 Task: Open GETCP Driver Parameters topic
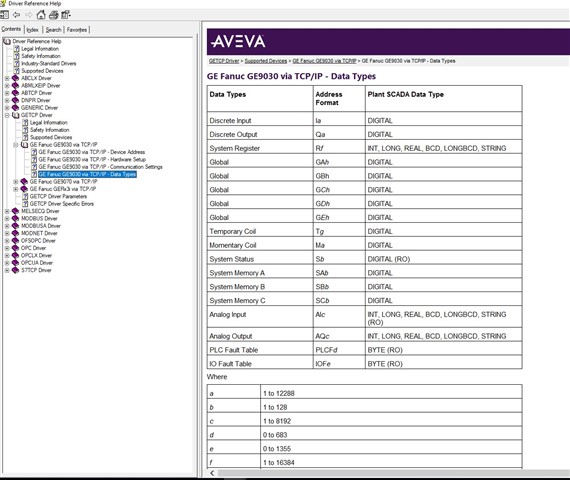[x=58, y=196]
